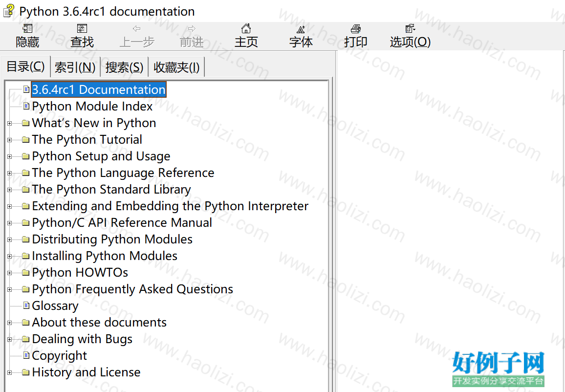Screen dimensions: 565x392
Task: Click the help icon in title bar
Action: (x=9, y=11)
